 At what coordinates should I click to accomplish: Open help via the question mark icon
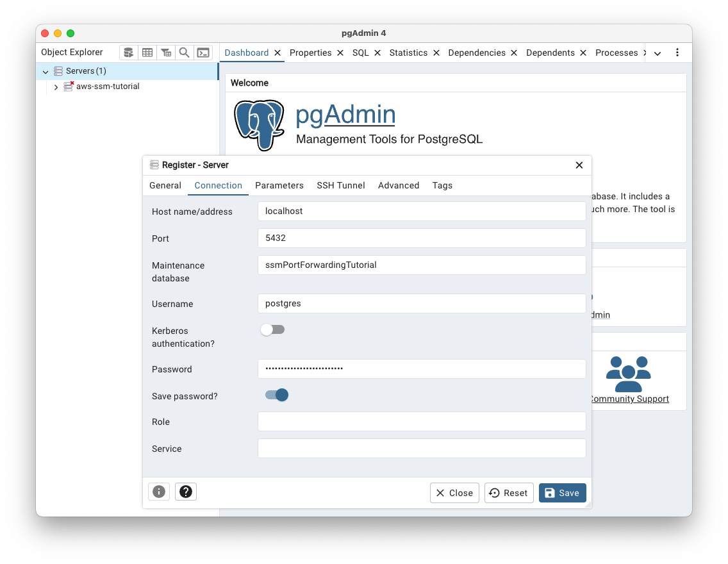point(186,492)
